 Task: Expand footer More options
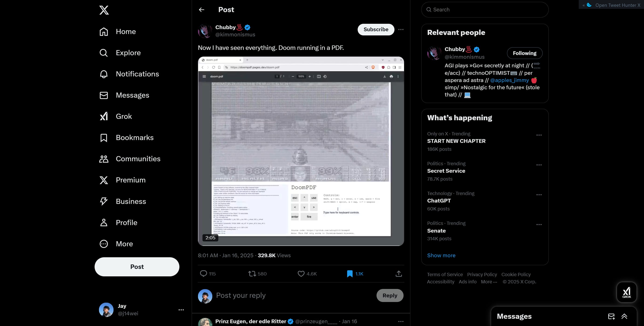[489, 282]
